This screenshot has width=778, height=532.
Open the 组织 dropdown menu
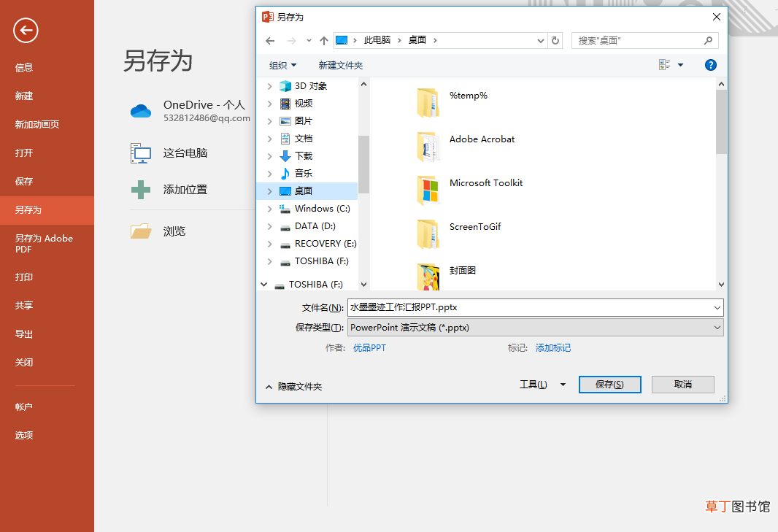tap(283, 65)
